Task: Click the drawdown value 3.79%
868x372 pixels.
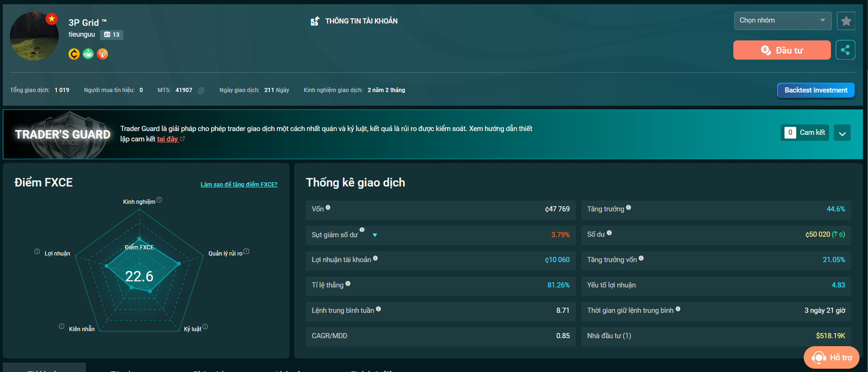Action: [x=560, y=234]
